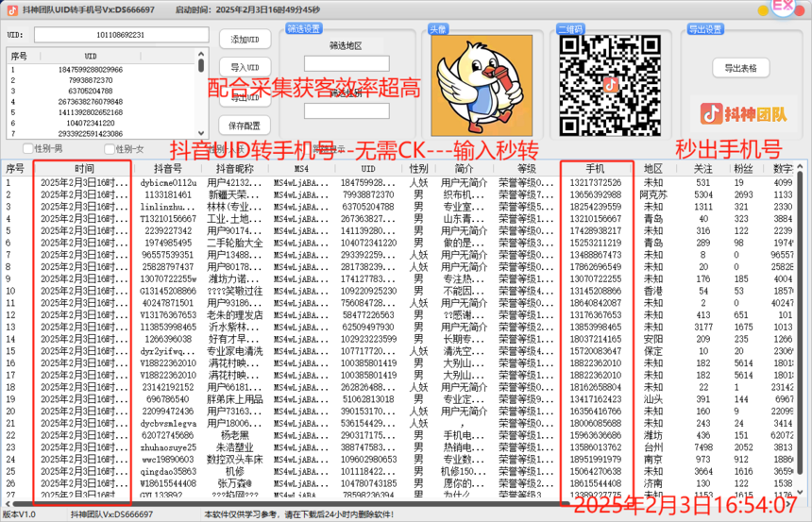Select phone number 18254239559

coord(596,207)
